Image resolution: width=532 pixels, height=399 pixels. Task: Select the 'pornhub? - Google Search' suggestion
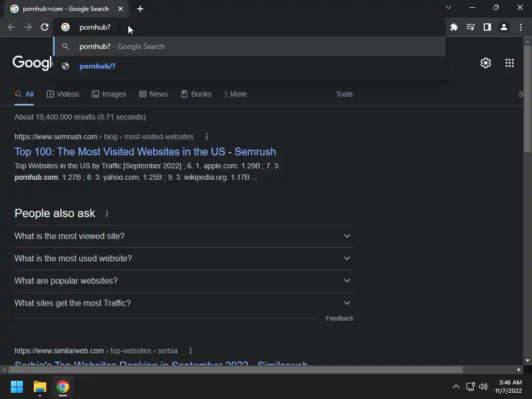[249, 46]
